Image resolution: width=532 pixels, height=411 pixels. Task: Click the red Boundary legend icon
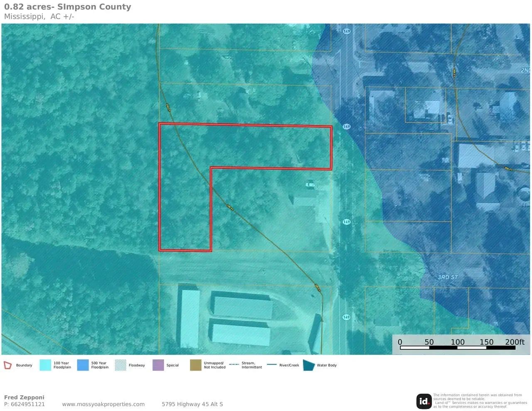click(7, 365)
